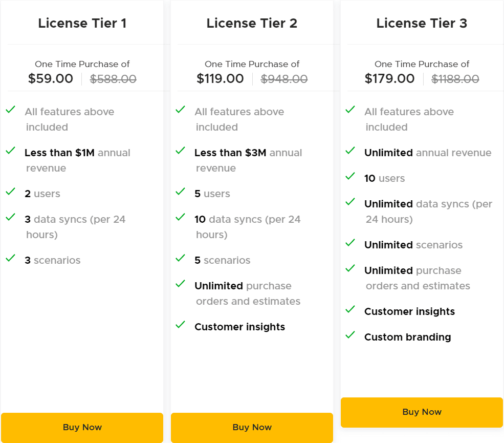Click checkmark beside 'Custom branding' feature
504x443 pixels.
pos(350,335)
